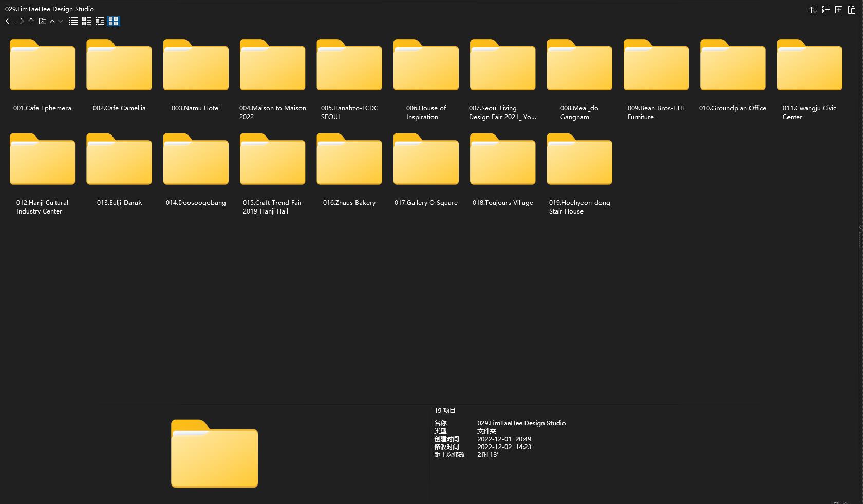Select the 019.Hoehyeon-dong Stair House folder
Screen dimensions: 863x504
[579, 160]
